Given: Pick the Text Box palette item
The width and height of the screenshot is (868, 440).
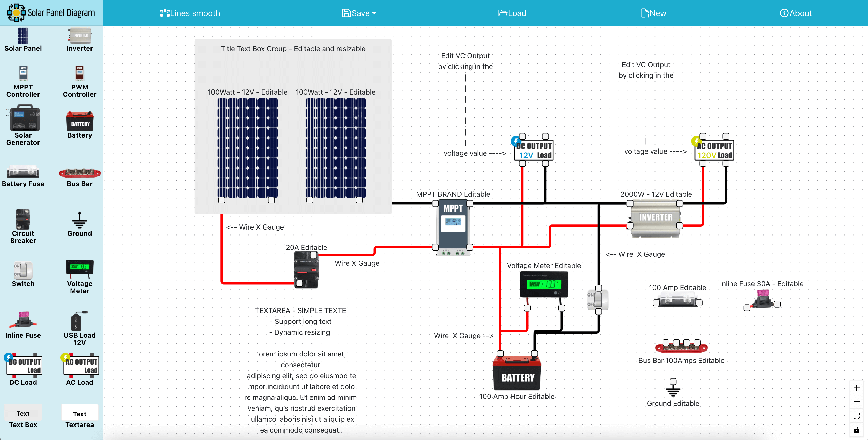Looking at the screenshot, I should click(x=23, y=413).
